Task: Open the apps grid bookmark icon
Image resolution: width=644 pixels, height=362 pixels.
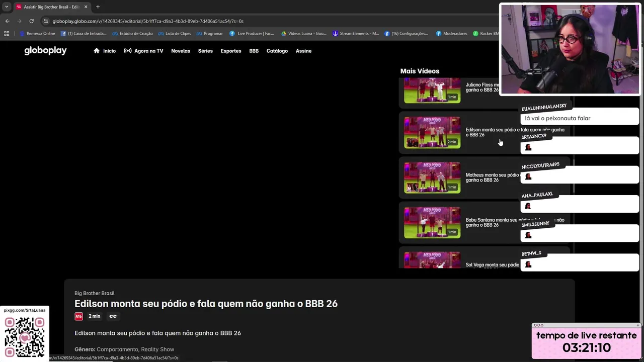Action: point(7,34)
